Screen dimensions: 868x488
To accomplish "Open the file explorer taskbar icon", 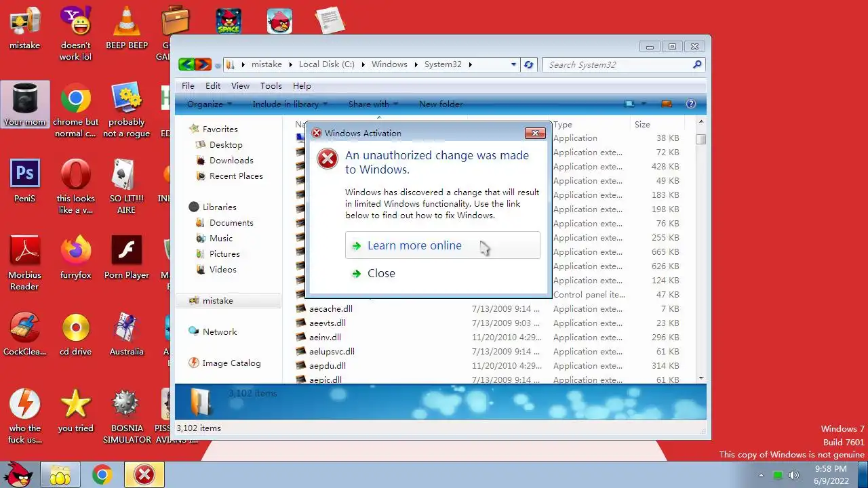I will (x=60, y=475).
